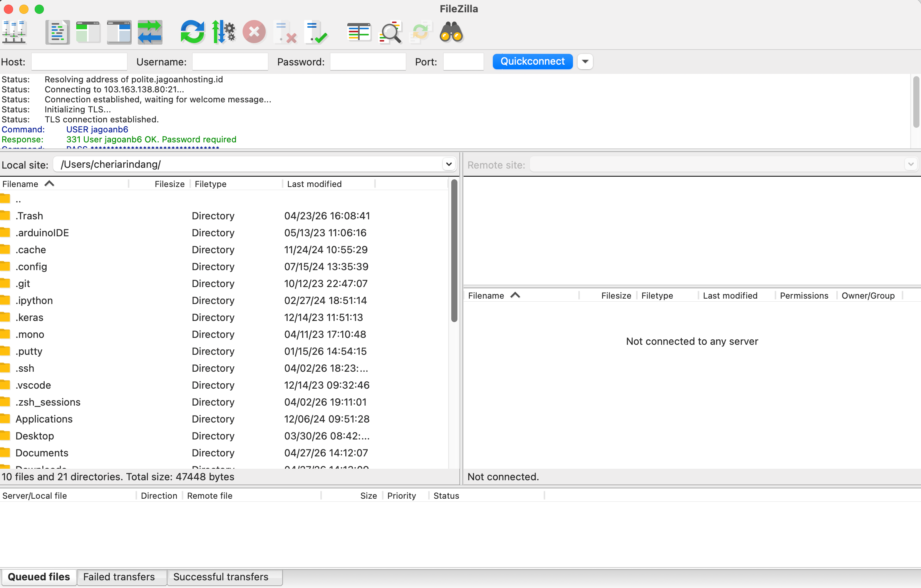Toggle transfer queue display icon
This screenshot has height=588, width=921.
coord(150,32)
